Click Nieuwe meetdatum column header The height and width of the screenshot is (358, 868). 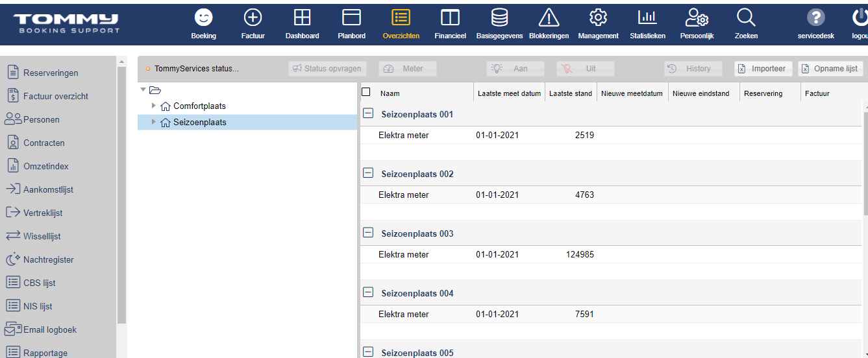coord(632,93)
